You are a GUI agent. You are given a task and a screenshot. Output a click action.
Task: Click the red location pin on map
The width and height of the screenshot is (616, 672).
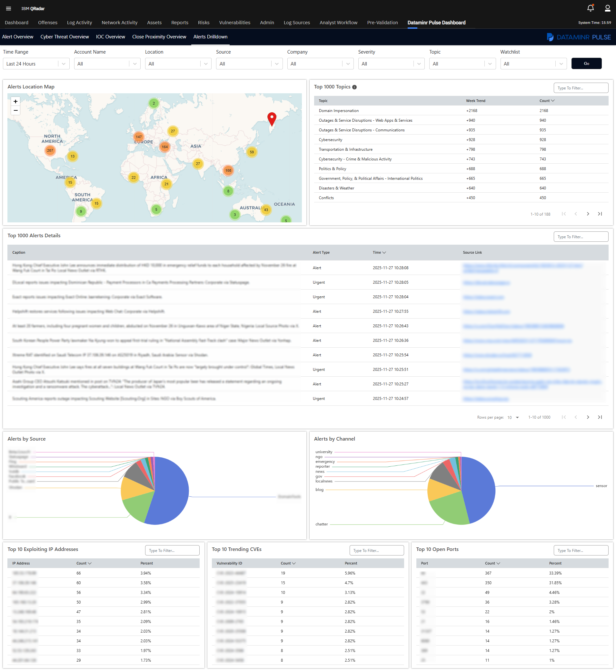[272, 119]
